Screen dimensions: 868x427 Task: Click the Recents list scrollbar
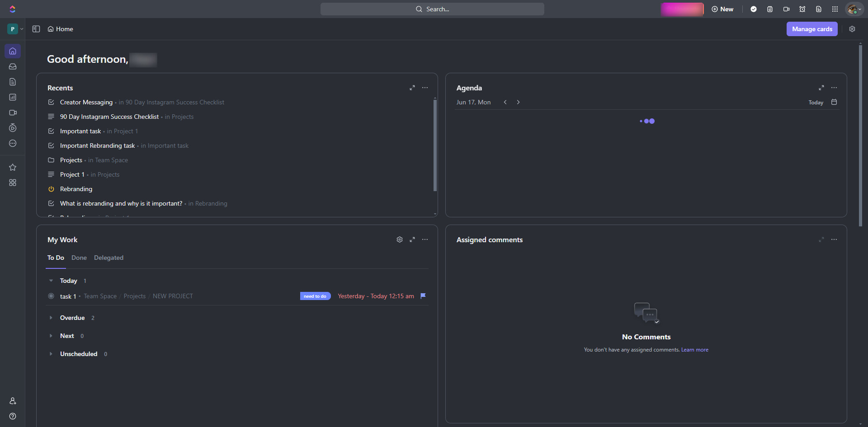[x=435, y=145]
